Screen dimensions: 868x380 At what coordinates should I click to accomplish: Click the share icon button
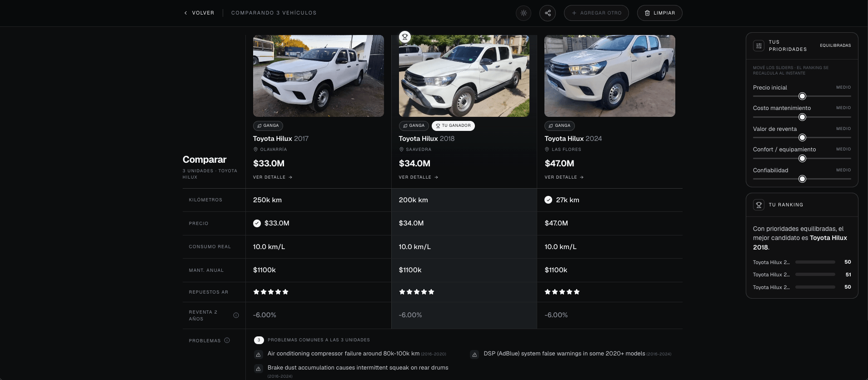click(548, 13)
